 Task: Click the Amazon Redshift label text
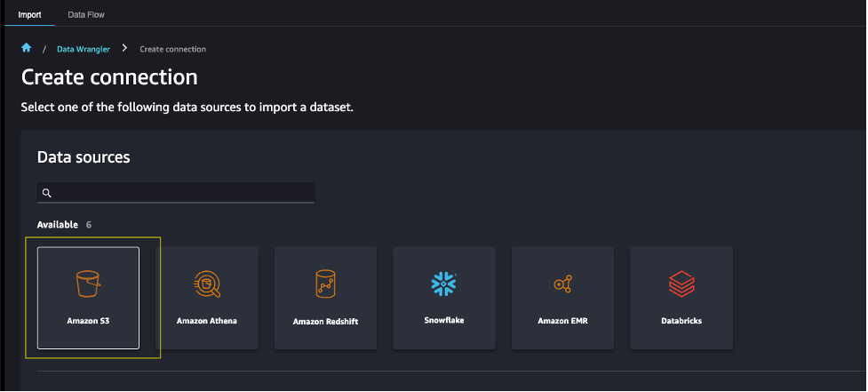click(x=325, y=321)
